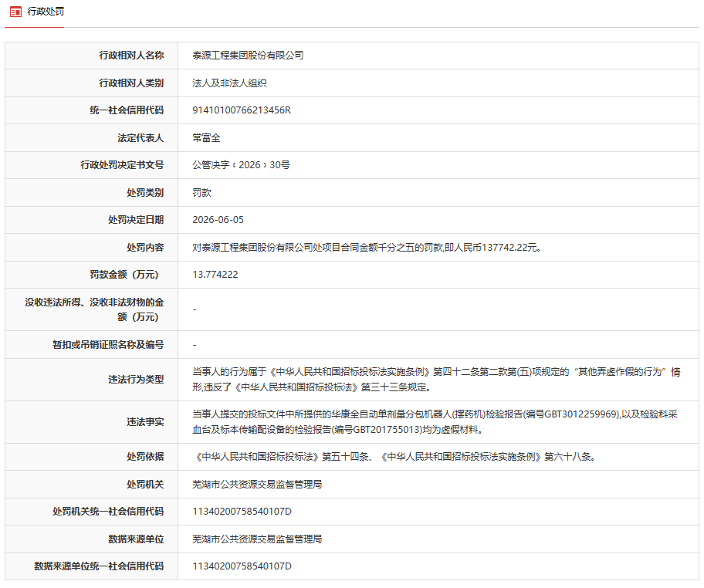Screen dimensions: 704x588
Task: Click 处罚机关 credit code 11340200758540107D
Action: pos(242,512)
